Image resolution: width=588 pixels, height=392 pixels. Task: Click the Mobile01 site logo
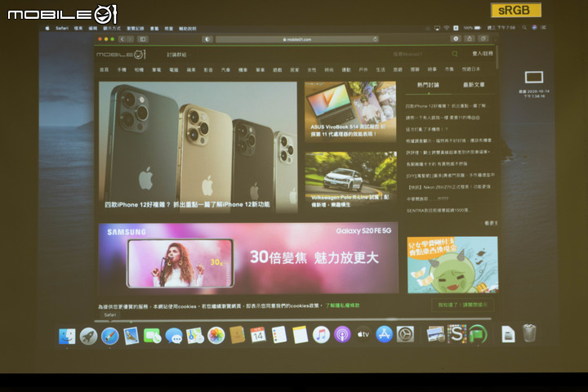click(x=121, y=55)
